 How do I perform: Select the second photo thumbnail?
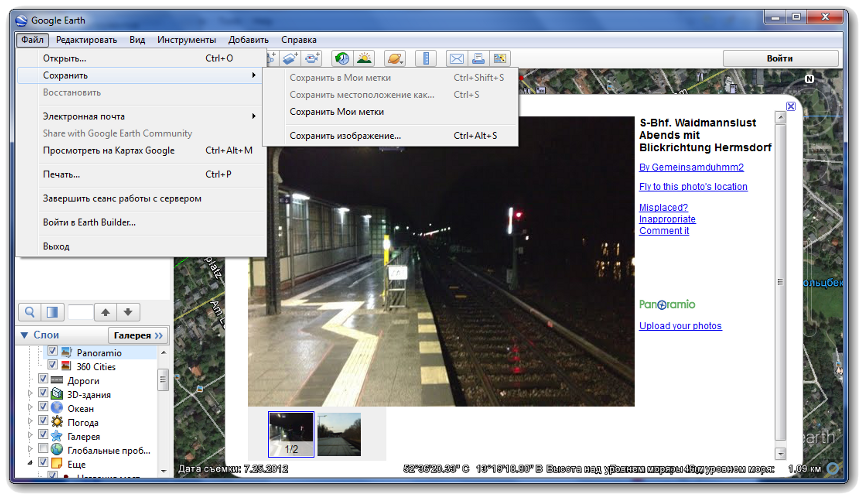(x=339, y=434)
